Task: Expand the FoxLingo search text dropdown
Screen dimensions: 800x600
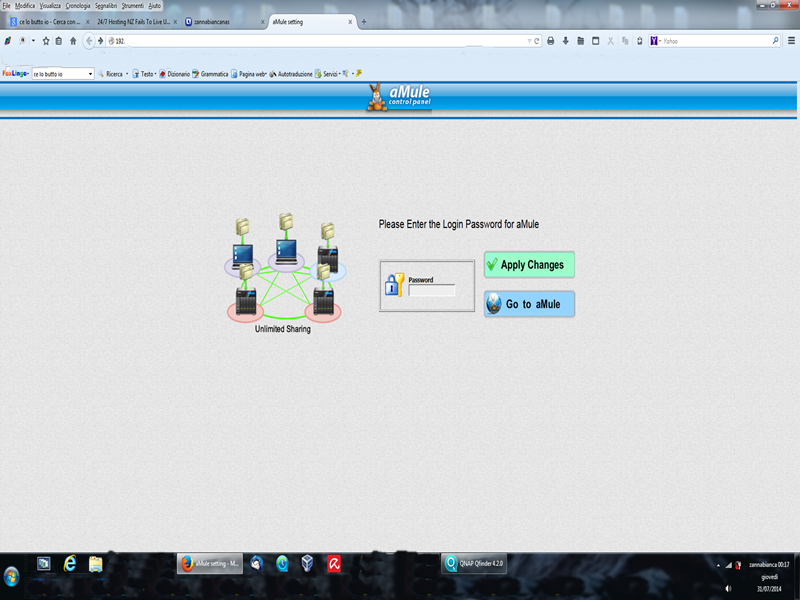Action: point(90,74)
